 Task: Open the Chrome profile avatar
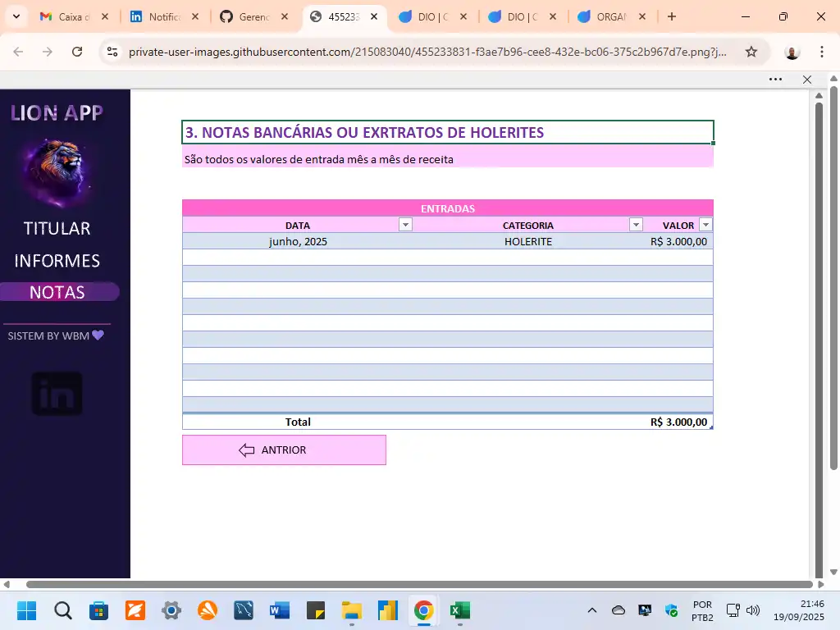(x=792, y=52)
